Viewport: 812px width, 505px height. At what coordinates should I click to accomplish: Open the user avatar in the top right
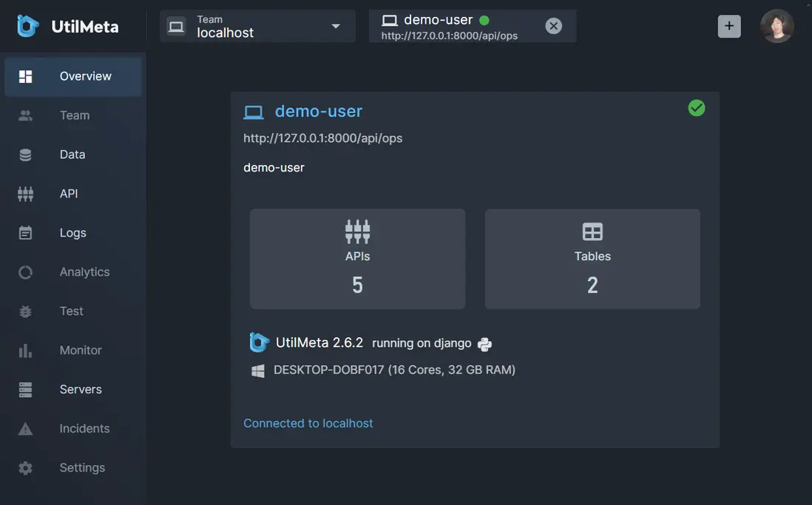click(777, 26)
